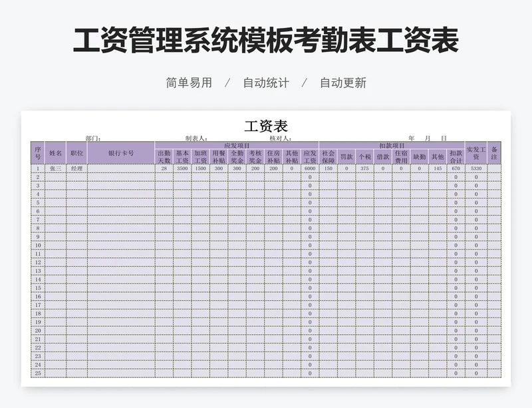Click the 备注 column header
Screen dimensions: 532x408
point(494,153)
